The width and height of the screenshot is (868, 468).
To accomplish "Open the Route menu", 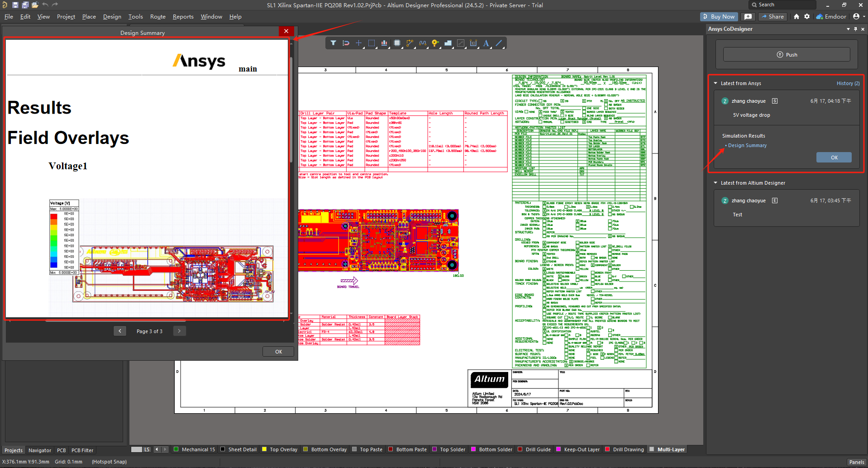I will (x=157, y=17).
